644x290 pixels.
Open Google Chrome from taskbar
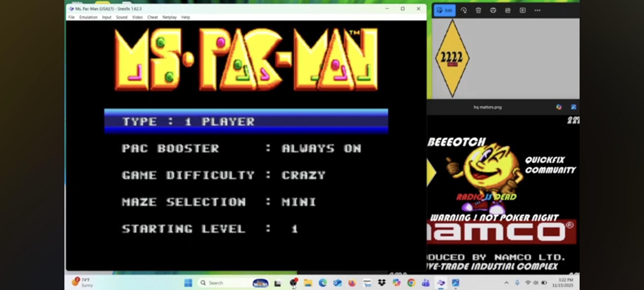411,283
